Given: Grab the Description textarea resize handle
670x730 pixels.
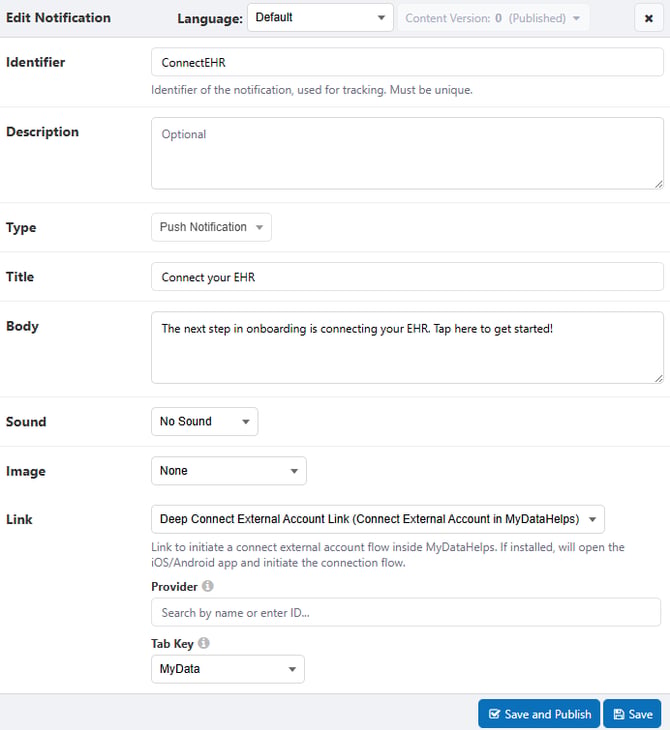Looking at the screenshot, I should point(658,184).
